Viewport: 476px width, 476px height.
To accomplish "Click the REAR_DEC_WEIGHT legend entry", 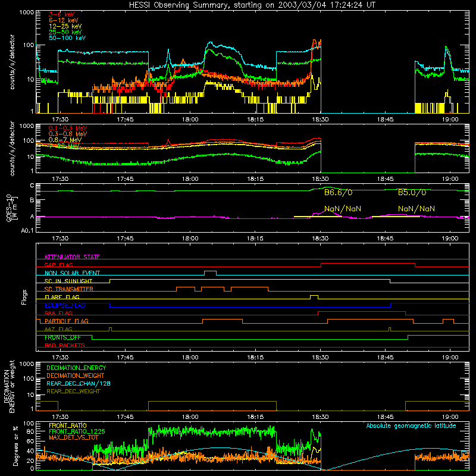I will click(x=73, y=392).
